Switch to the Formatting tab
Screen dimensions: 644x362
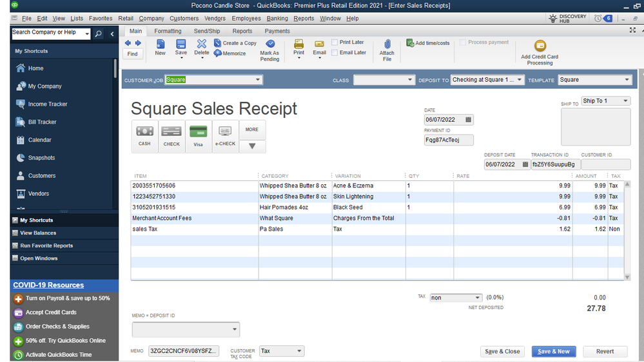point(168,31)
